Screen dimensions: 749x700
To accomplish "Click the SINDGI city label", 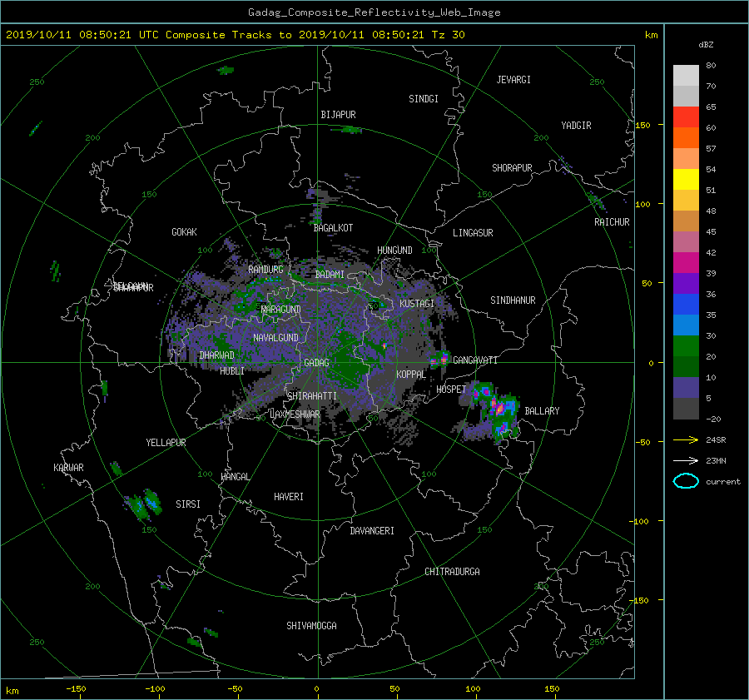I will 424,98.
